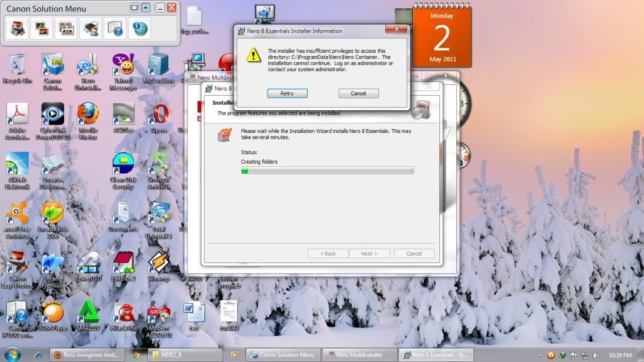644x362 pixels.
Task: Open network status tray icon
Action: click(x=585, y=355)
